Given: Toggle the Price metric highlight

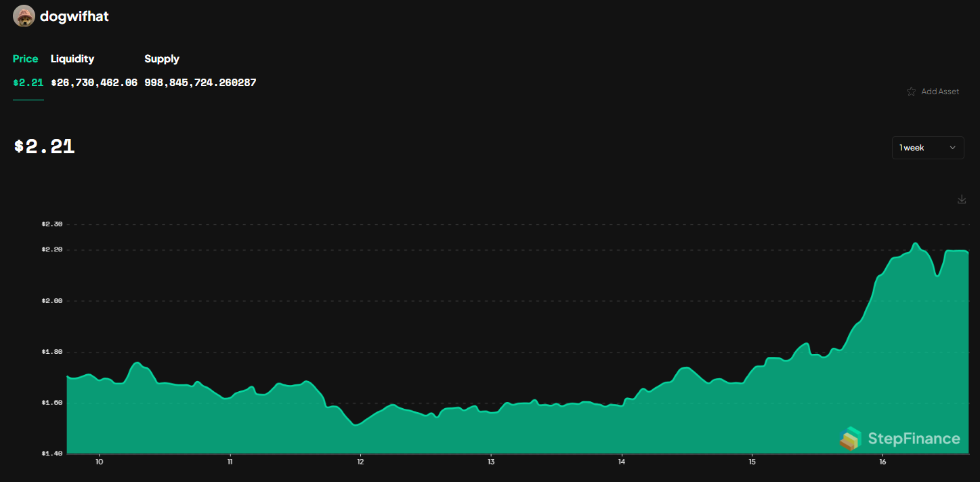Looking at the screenshot, I should coord(25,59).
